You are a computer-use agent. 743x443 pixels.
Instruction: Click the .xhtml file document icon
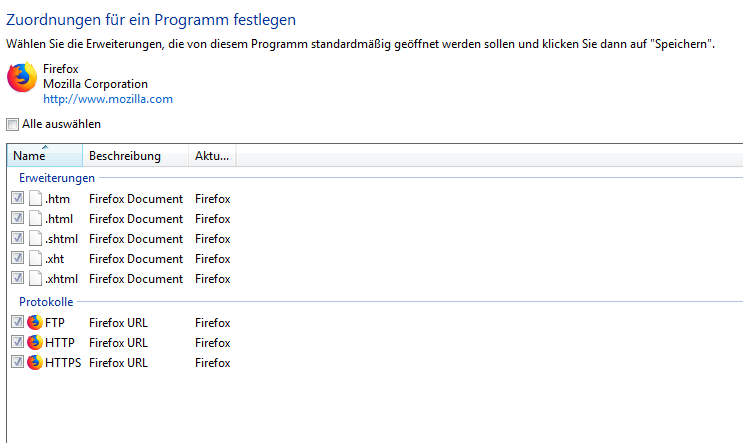tap(35, 278)
